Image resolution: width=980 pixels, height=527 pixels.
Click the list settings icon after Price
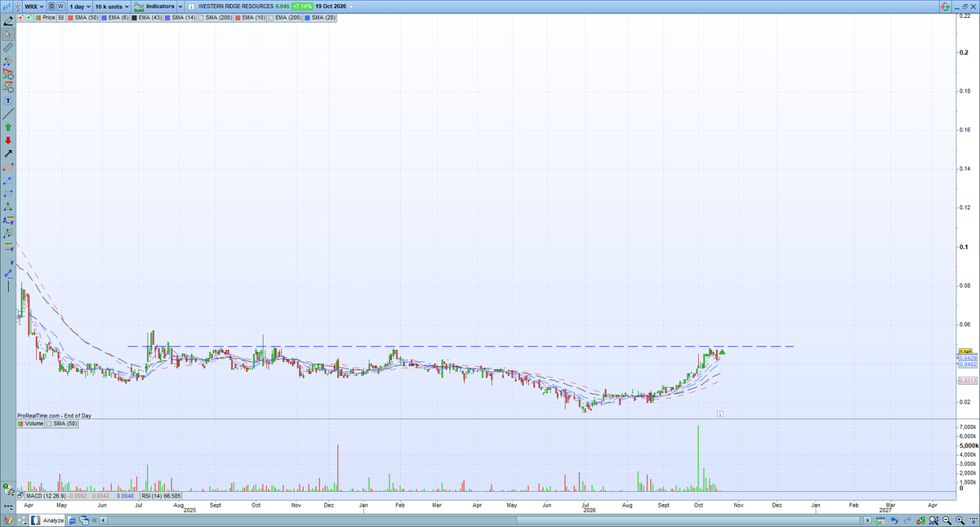pyautogui.click(x=61, y=17)
